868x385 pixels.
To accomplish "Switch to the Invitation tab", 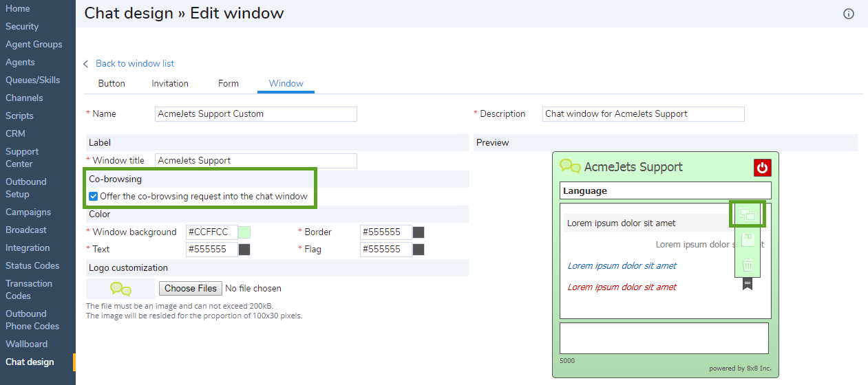I will [170, 83].
